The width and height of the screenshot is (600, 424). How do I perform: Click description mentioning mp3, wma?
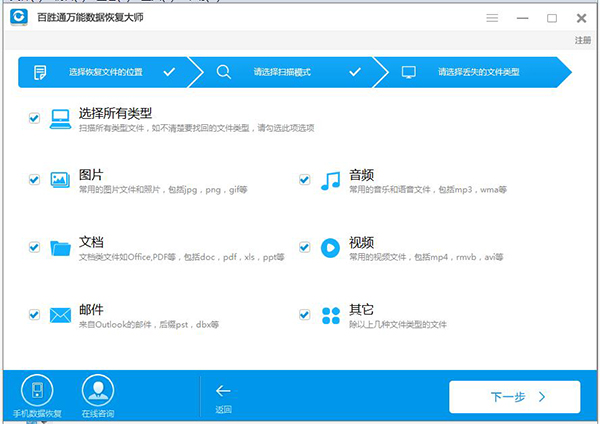[x=428, y=189]
